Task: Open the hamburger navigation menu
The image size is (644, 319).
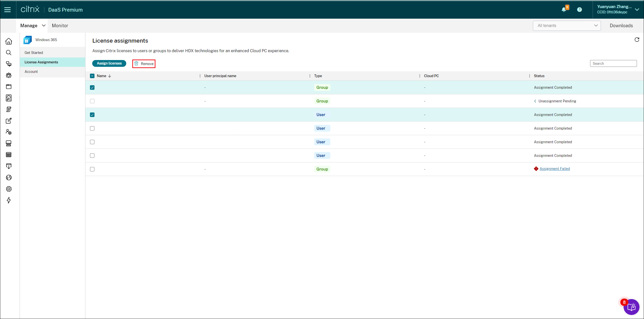Action: [8, 10]
